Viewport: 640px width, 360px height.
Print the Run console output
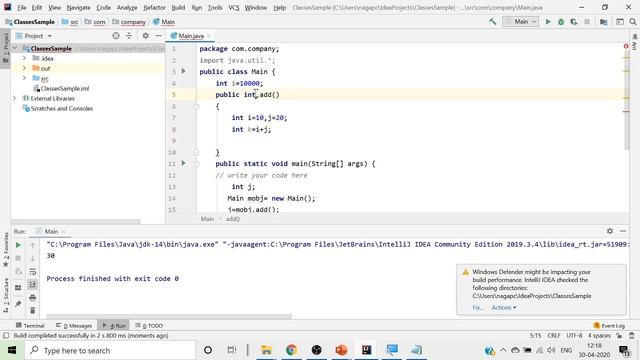33,298
